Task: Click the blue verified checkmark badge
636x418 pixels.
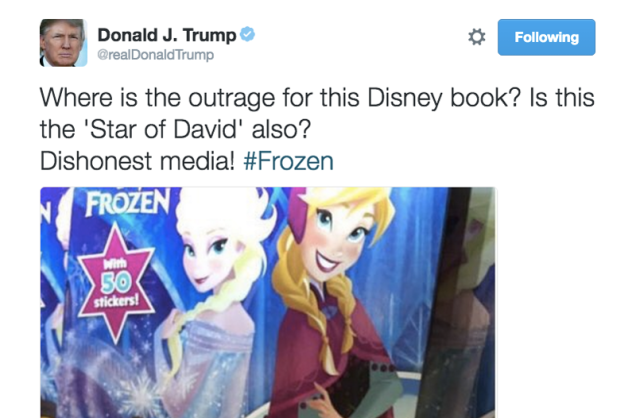Action: [x=247, y=34]
